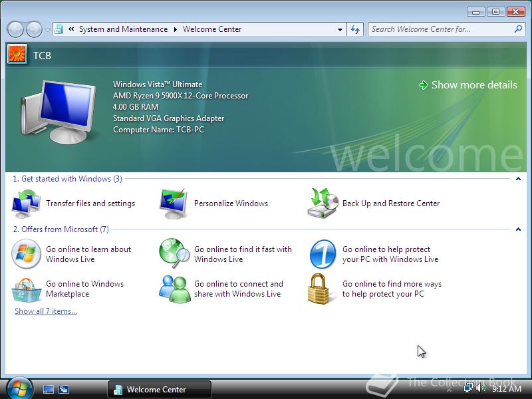Click the address bar control panel icon
Image resolution: width=532 pixels, height=399 pixels.
(x=59, y=29)
